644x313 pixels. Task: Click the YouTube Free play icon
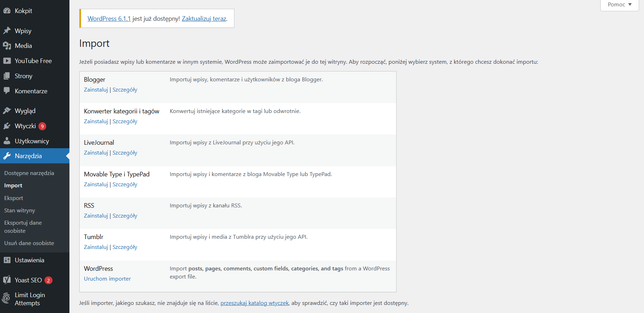coord(7,61)
